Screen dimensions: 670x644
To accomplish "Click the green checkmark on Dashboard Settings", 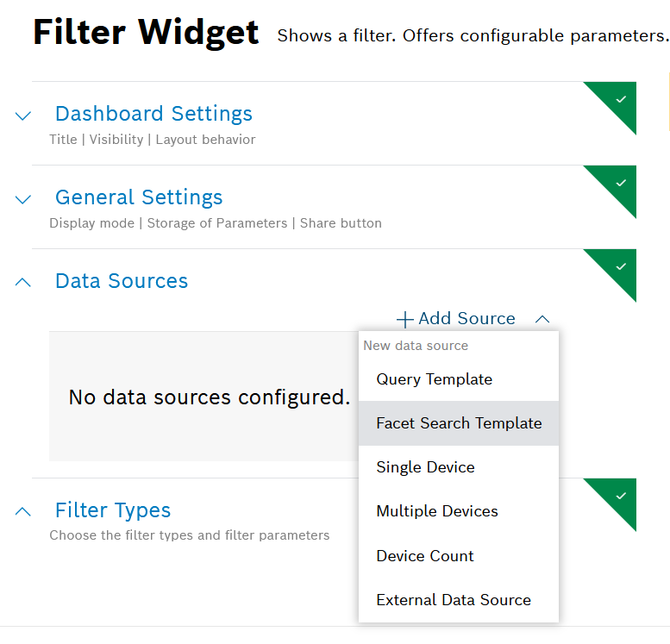I will [621, 99].
